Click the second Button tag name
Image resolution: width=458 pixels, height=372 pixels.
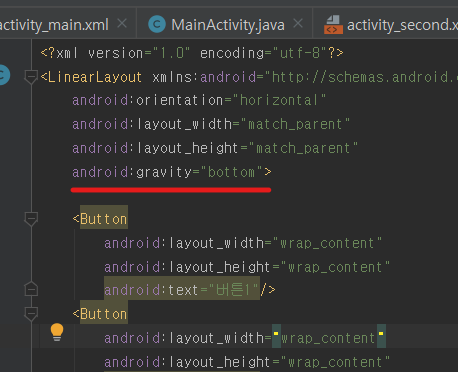103,314
